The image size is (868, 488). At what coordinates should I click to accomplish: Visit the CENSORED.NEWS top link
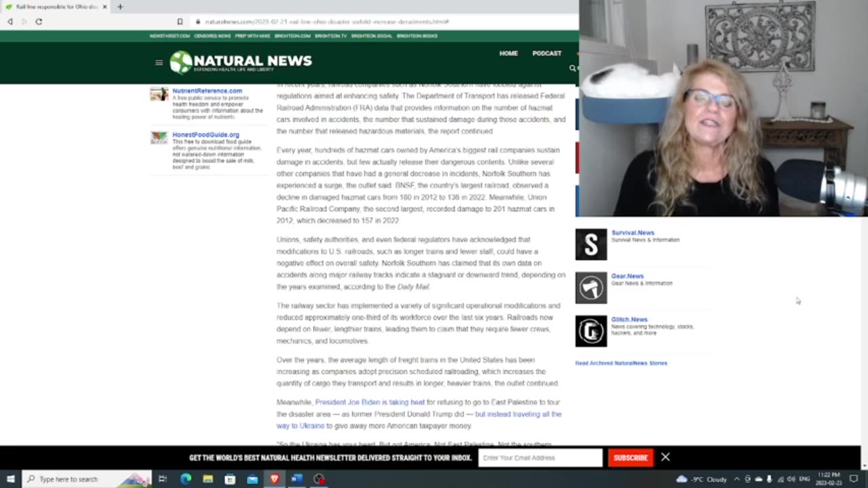pos(212,36)
